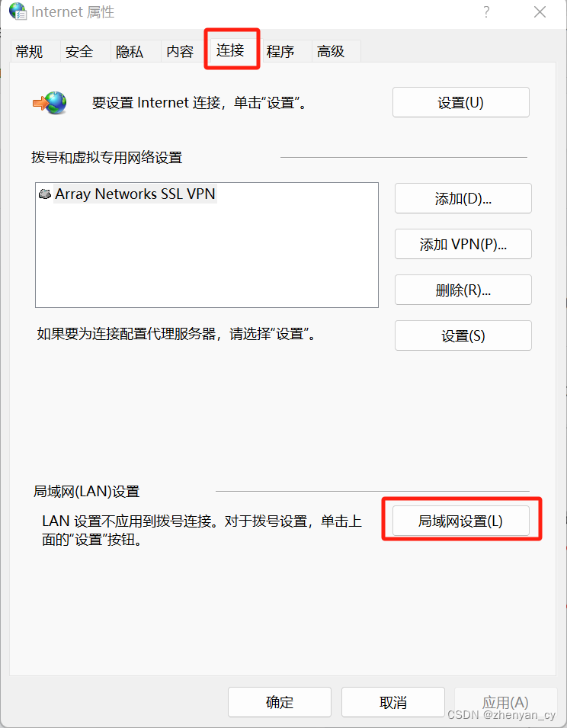The width and height of the screenshot is (567, 728).
Task: Open 局域网设置(L) button
Action: coord(461,521)
